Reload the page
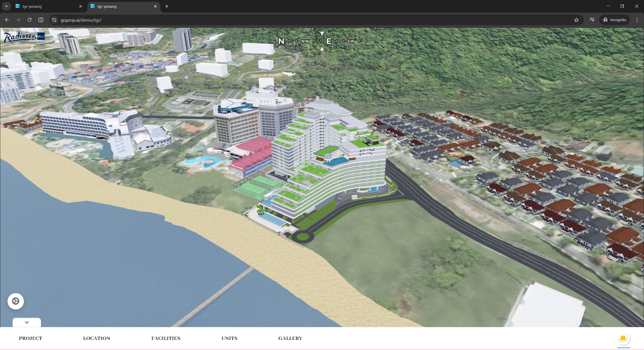This screenshot has width=644, height=350. tap(29, 20)
